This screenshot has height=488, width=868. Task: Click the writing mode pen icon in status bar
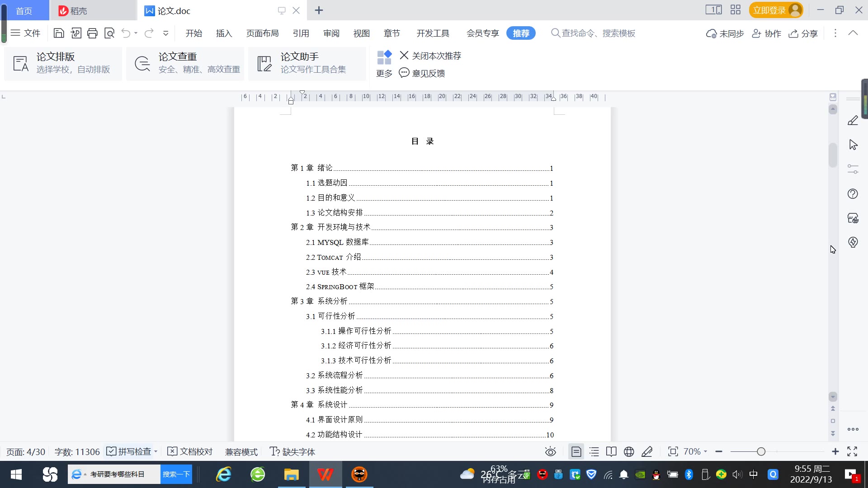647,451
